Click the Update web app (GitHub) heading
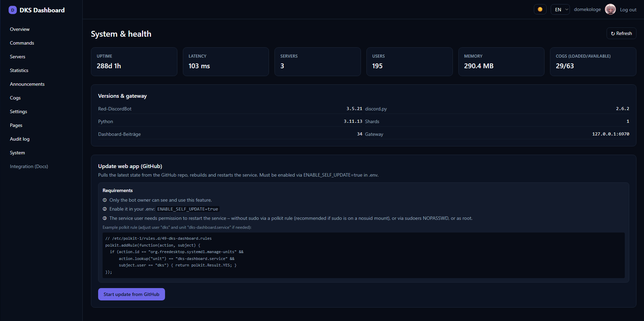 130,166
